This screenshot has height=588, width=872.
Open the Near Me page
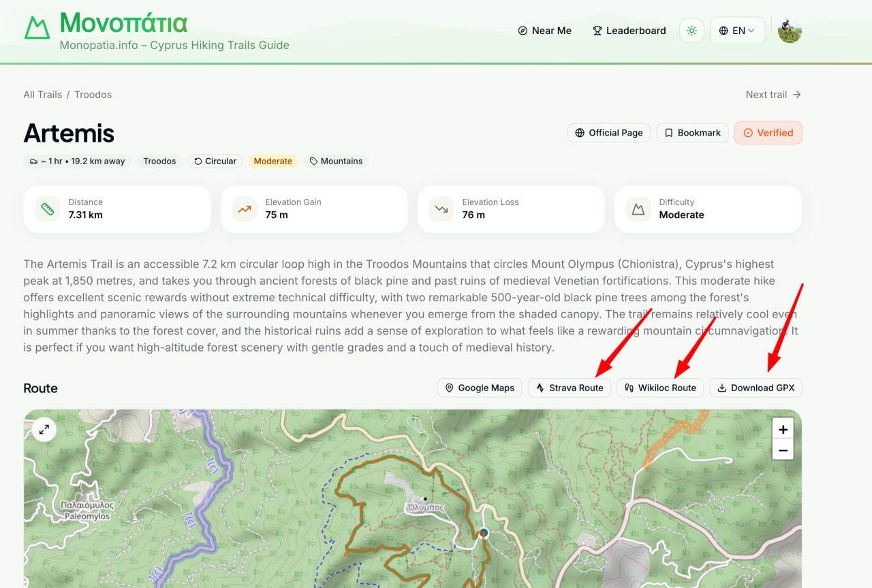(544, 31)
